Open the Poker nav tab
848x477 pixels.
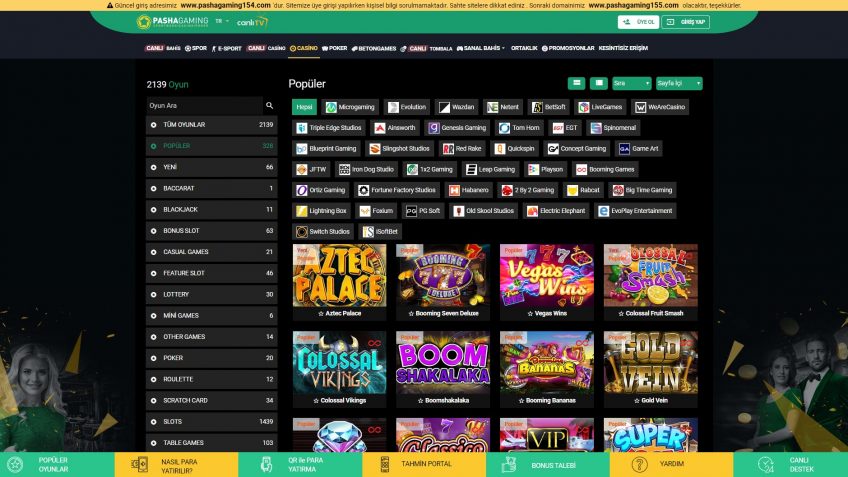pos(335,48)
